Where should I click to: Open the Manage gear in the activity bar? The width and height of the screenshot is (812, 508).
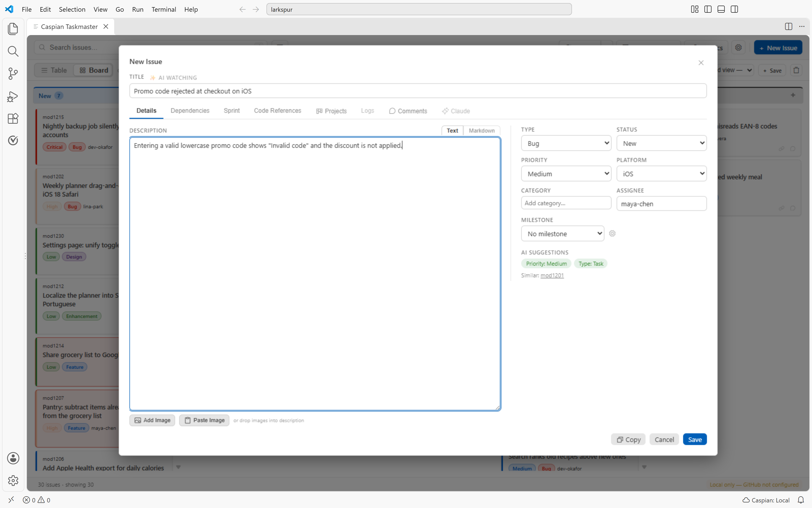(13, 481)
